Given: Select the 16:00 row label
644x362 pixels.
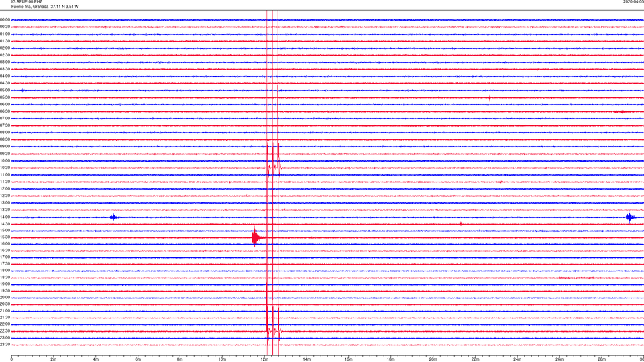Looking at the screenshot, I should click(x=5, y=243).
